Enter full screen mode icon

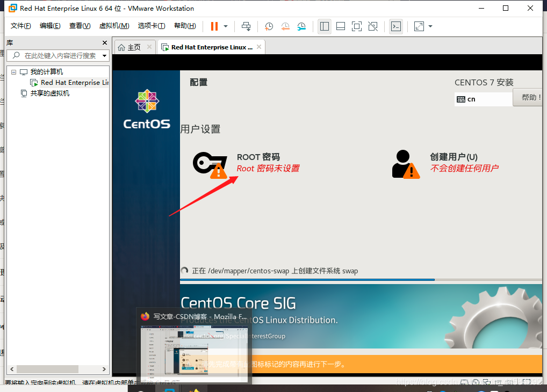(x=357, y=26)
